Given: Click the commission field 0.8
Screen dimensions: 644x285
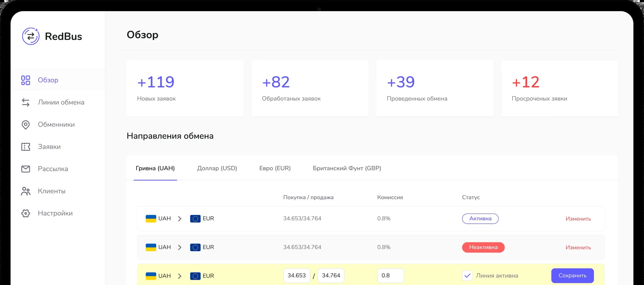Looking at the screenshot, I should coord(390,276).
